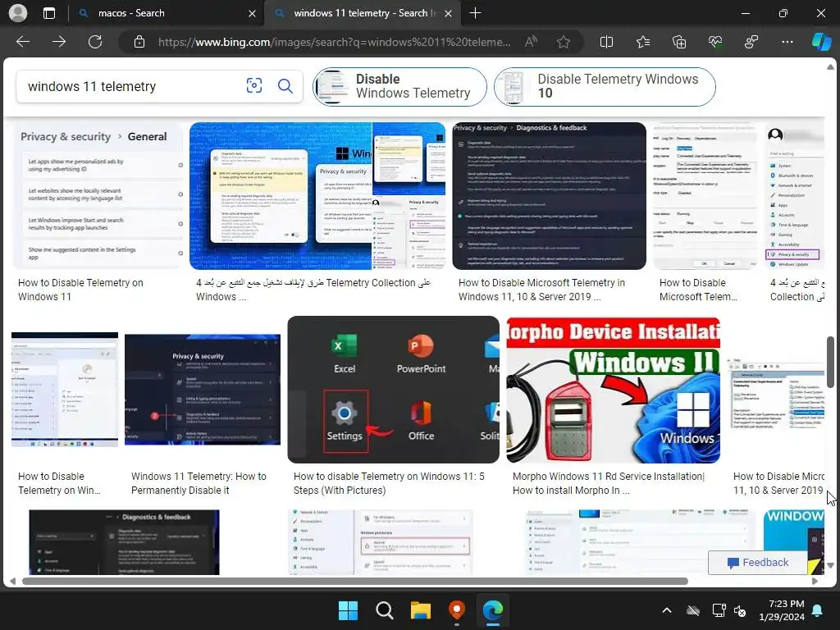Open Copilot sidebar icon
The image size is (840, 630).
pos(821,42)
